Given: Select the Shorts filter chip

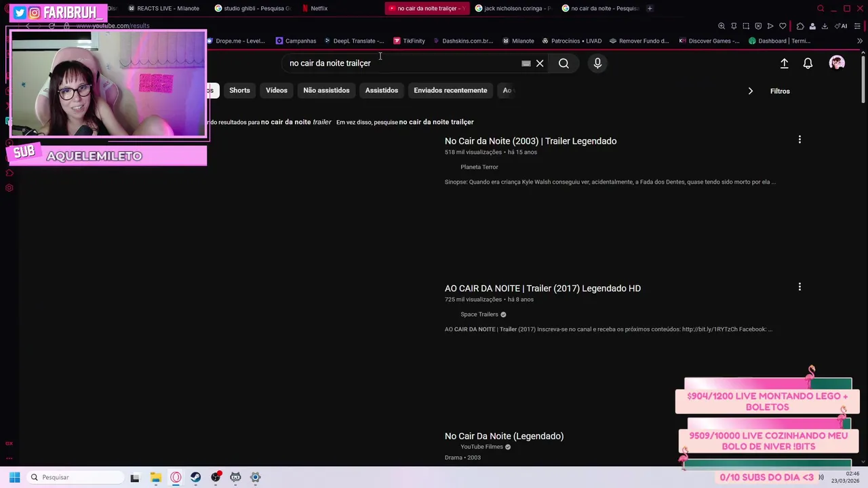Looking at the screenshot, I should point(239,90).
